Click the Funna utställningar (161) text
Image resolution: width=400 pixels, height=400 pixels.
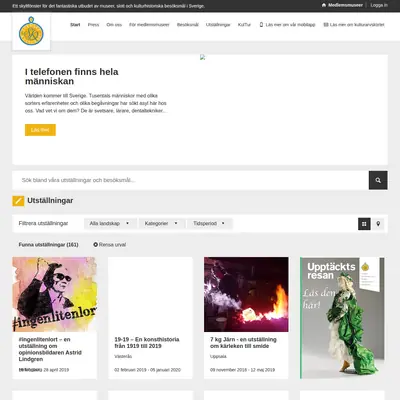(48, 245)
